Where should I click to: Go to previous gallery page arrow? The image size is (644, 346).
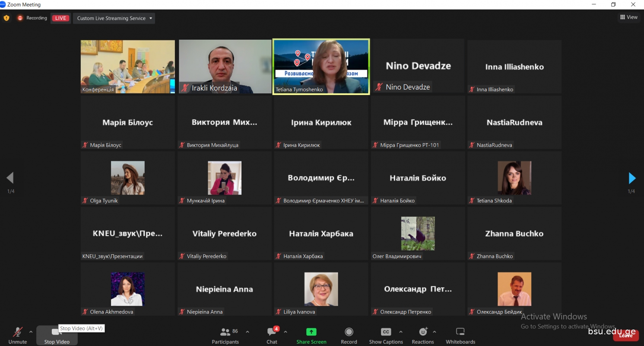point(10,178)
